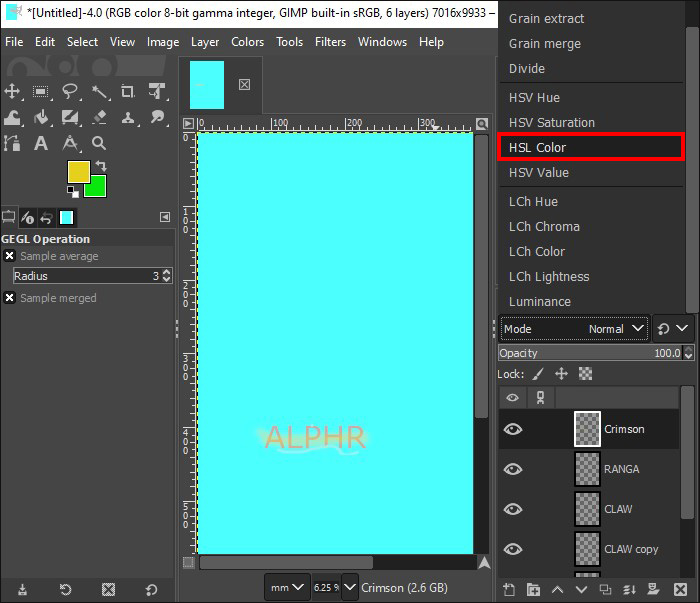Select the Free Select lasso tool
This screenshot has height=603, width=700.
coord(70,91)
